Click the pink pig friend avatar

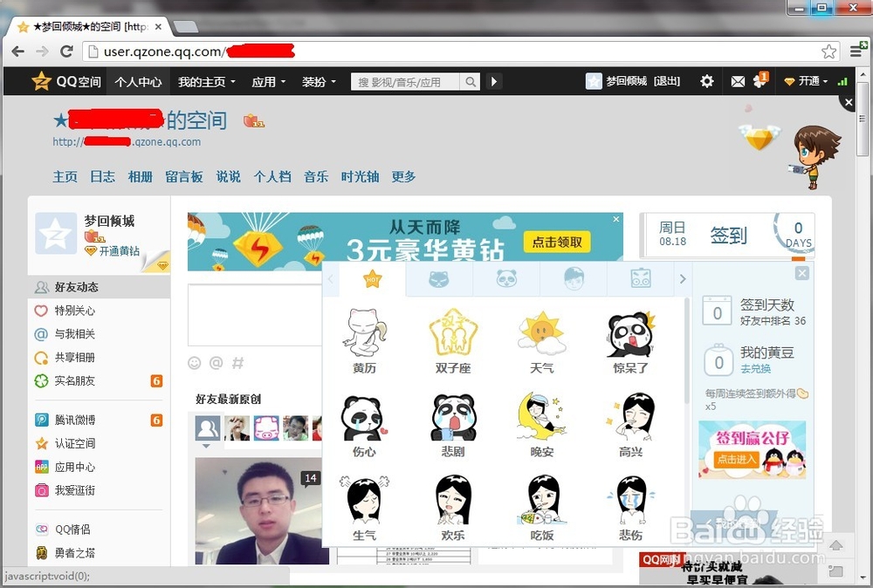tap(266, 428)
